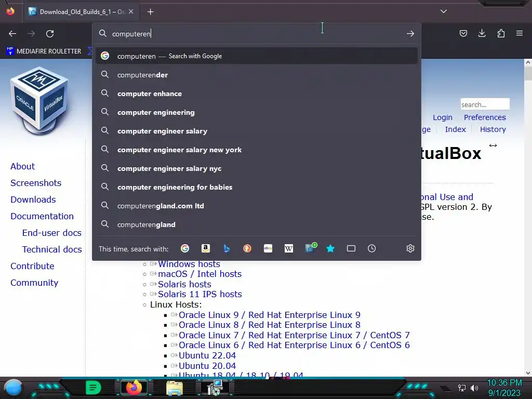
Task: Search open tabs icon in search bar
Action: tap(351, 249)
